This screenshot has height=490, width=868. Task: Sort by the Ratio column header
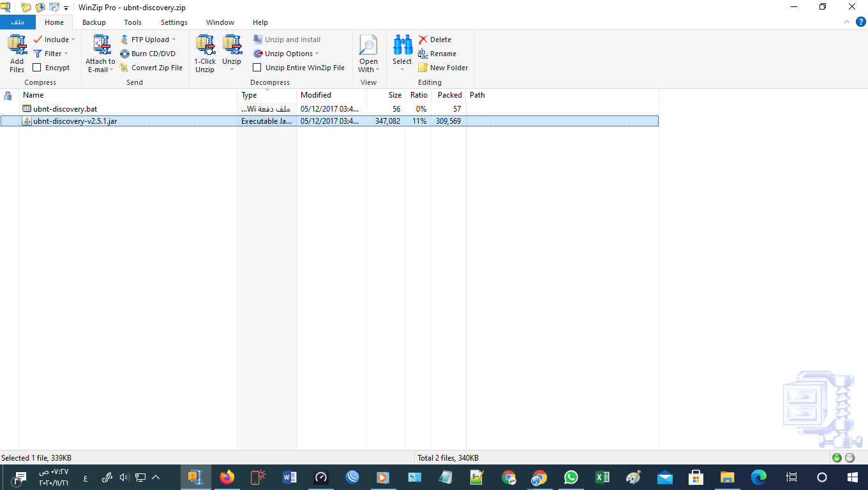(x=418, y=95)
